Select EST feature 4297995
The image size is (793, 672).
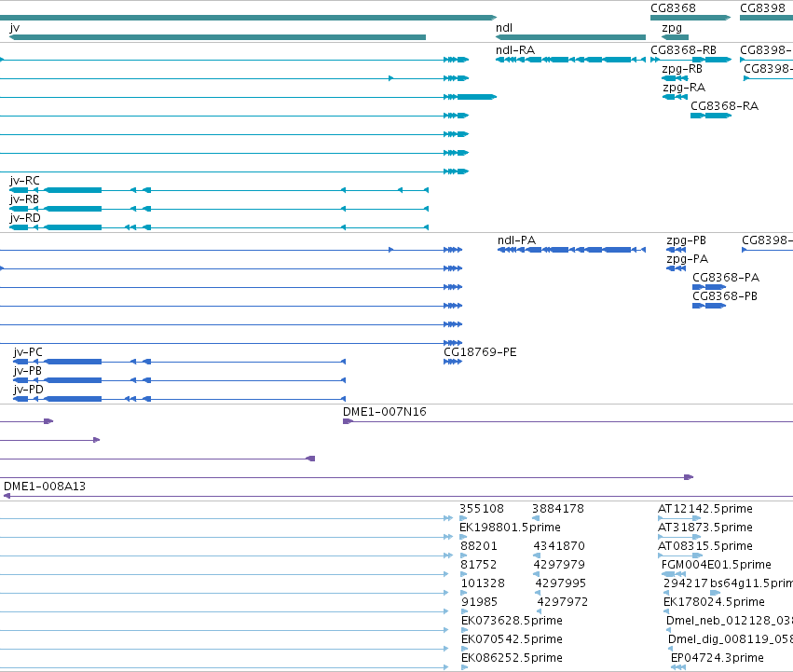pyautogui.click(x=539, y=593)
